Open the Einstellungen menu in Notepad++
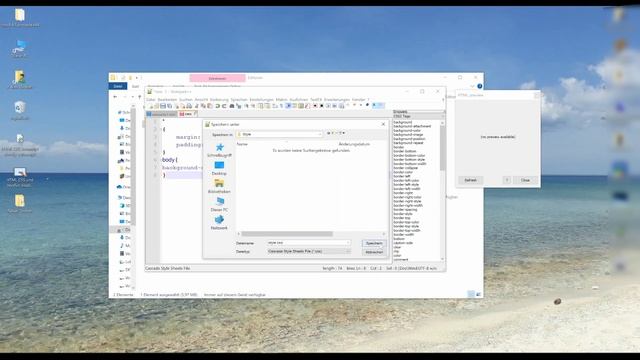Image resolution: width=640 pixels, height=360 pixels. pyautogui.click(x=261, y=100)
